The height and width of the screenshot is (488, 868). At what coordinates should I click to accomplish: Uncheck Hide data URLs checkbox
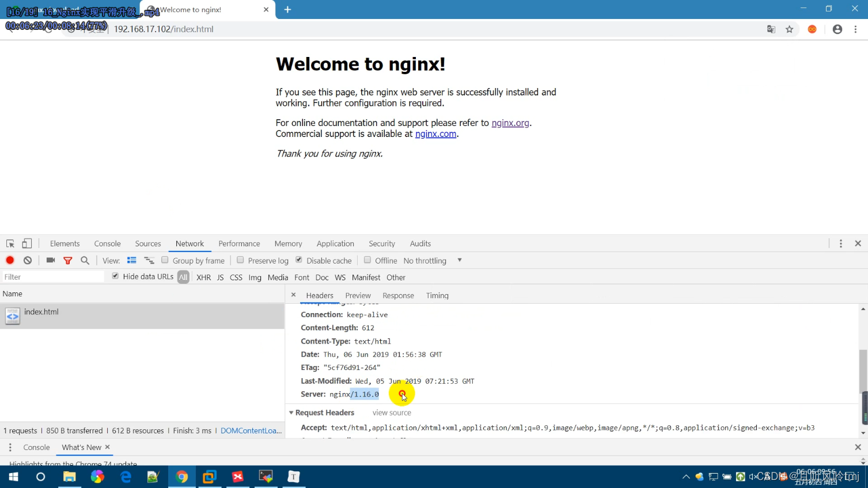tap(115, 276)
